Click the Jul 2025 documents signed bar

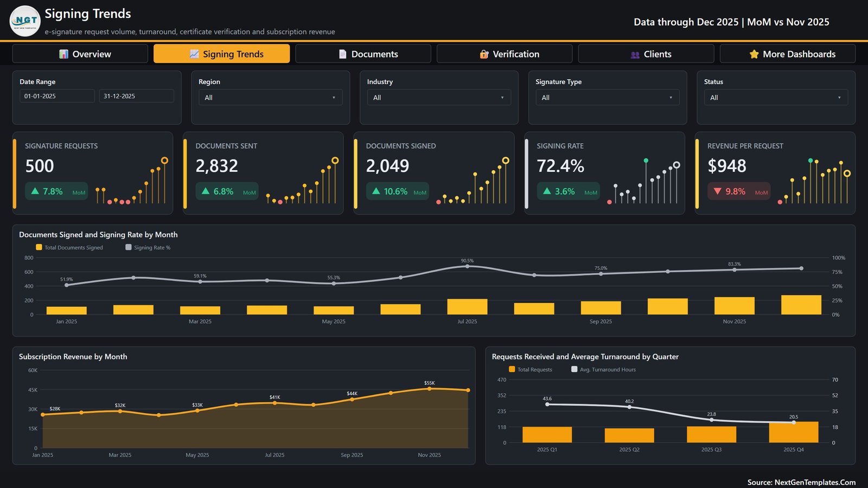[467, 306]
